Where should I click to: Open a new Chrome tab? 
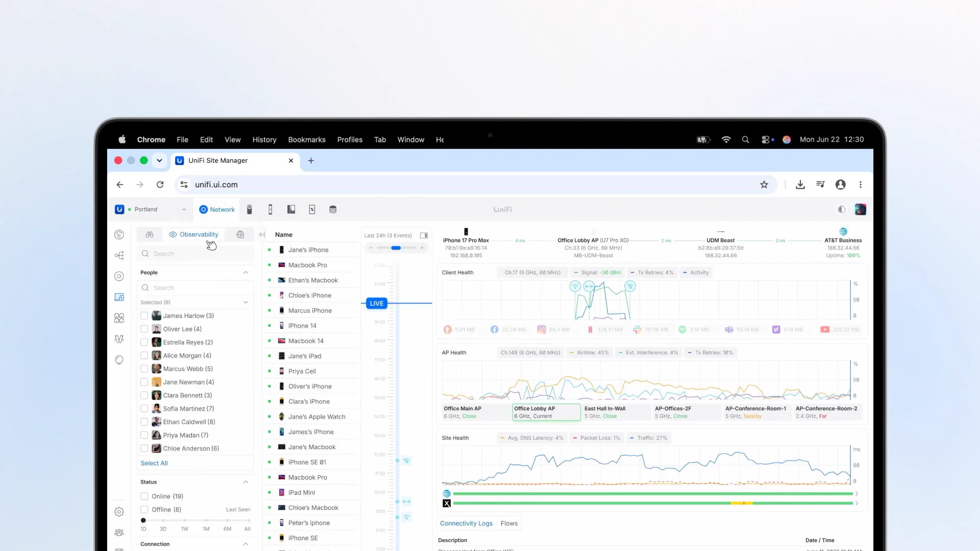click(311, 161)
